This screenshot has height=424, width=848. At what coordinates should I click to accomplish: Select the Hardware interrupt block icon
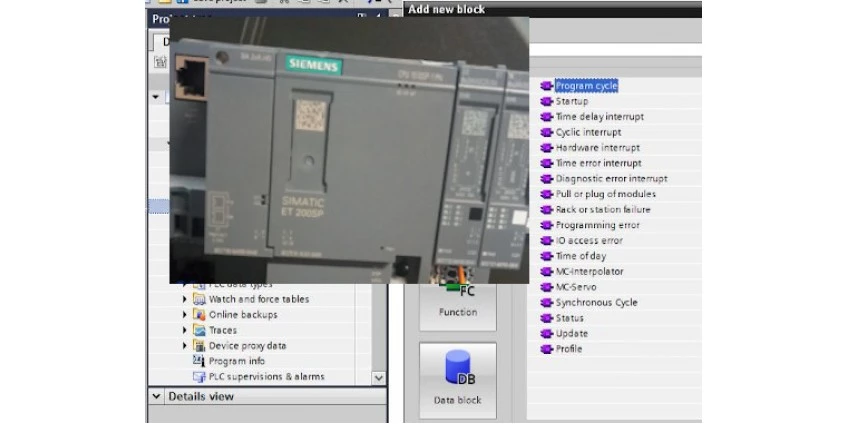click(x=547, y=148)
